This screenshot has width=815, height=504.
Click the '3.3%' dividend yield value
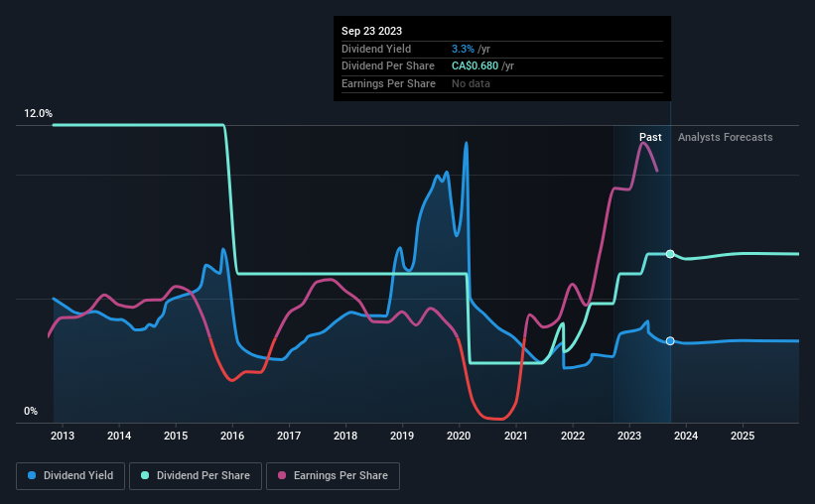click(x=463, y=49)
